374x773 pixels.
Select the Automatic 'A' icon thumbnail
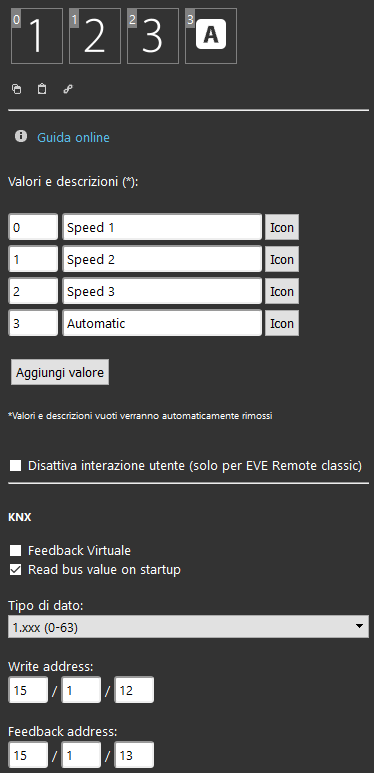pos(211,36)
